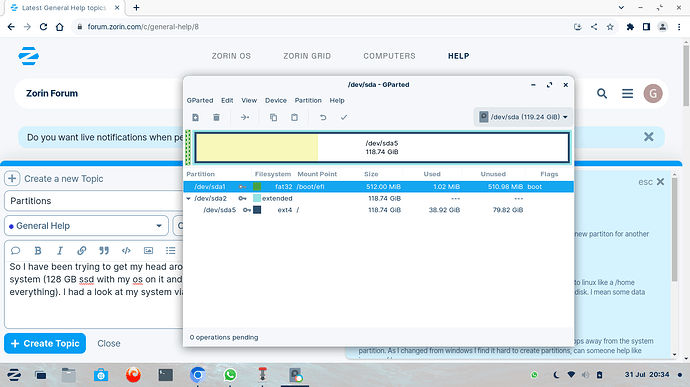The width and height of the screenshot is (690, 387).
Task: Click the undo last operation icon
Action: 323,118
